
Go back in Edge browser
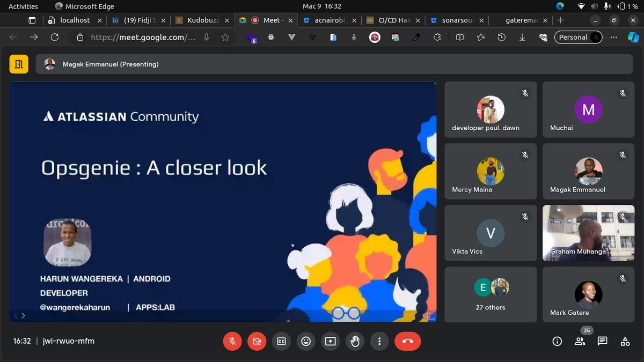(x=13, y=37)
